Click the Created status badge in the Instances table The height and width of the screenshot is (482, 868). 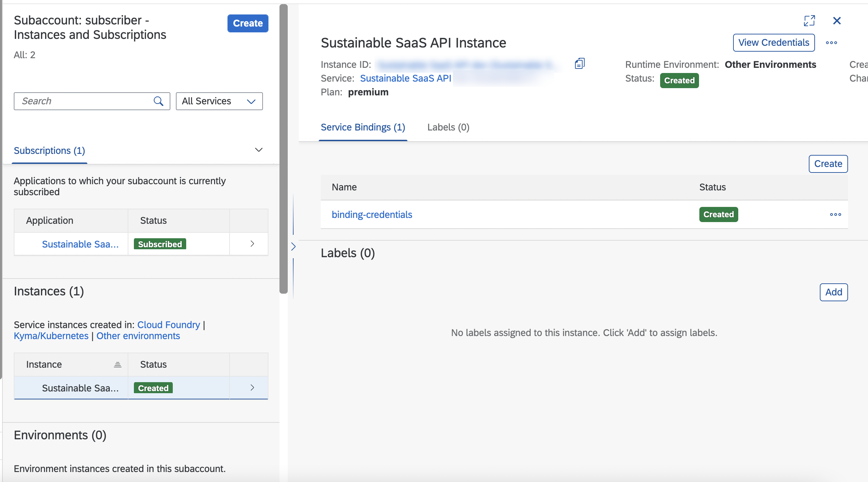(x=153, y=388)
